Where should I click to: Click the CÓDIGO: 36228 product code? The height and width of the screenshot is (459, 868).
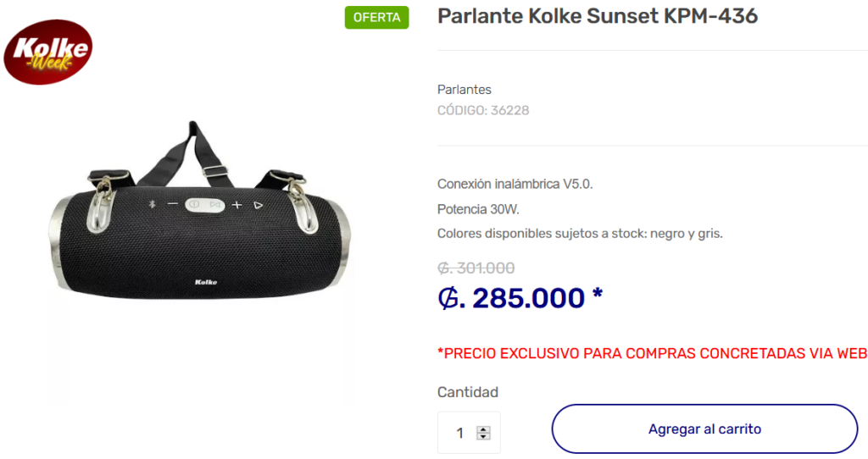483,110
